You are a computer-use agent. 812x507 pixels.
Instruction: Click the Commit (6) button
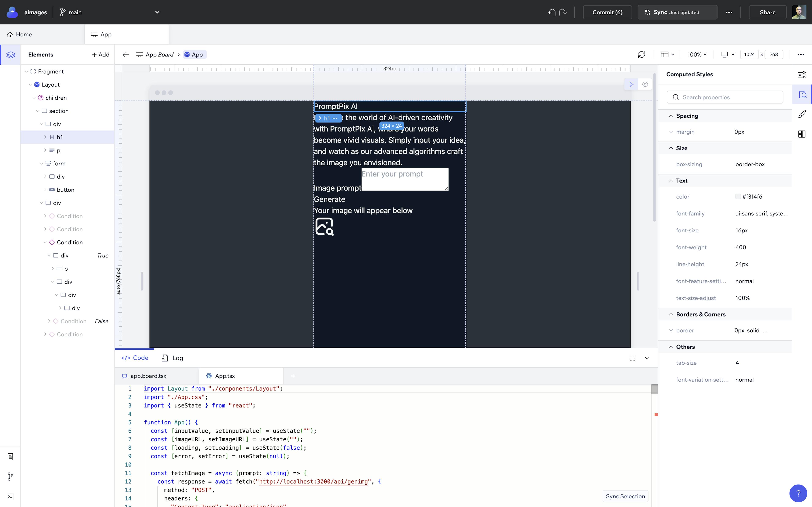tap(607, 12)
